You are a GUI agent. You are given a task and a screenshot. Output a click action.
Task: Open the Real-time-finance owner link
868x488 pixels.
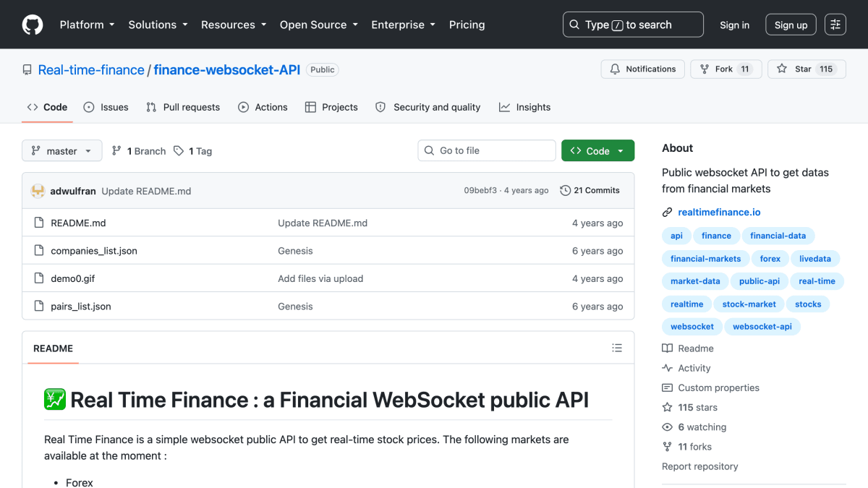[x=91, y=70]
